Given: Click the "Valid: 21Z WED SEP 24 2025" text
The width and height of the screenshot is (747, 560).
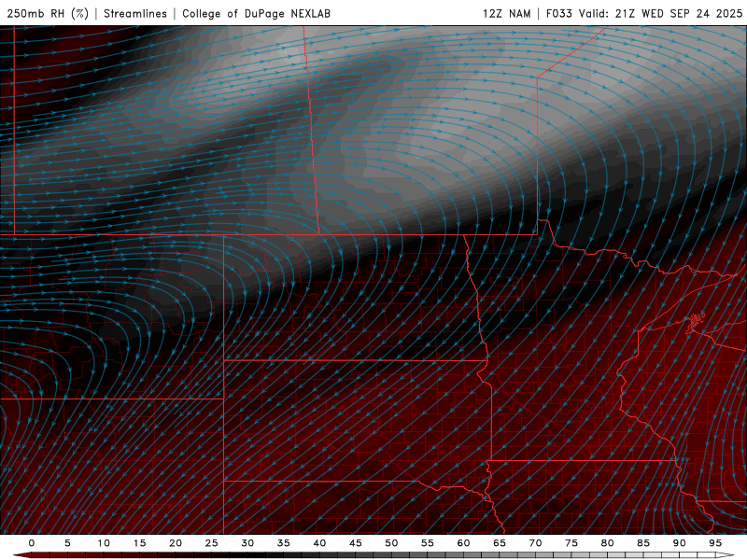Looking at the screenshot, I should pyautogui.click(x=661, y=13).
